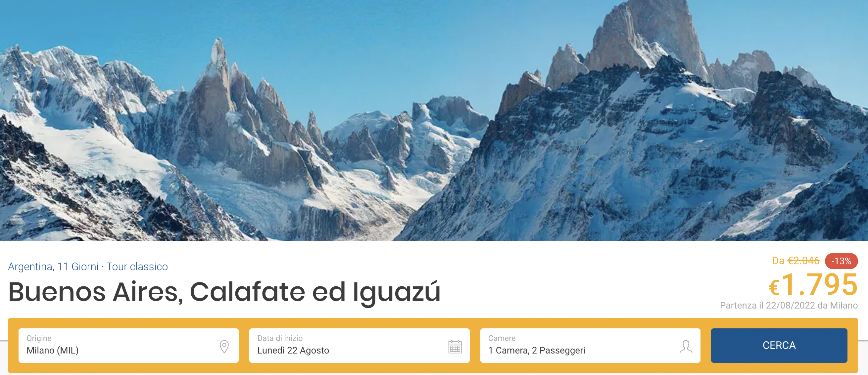Click the Partenza il 22/08/2022 da Milano text
This screenshot has width=868, height=375.
tap(789, 305)
